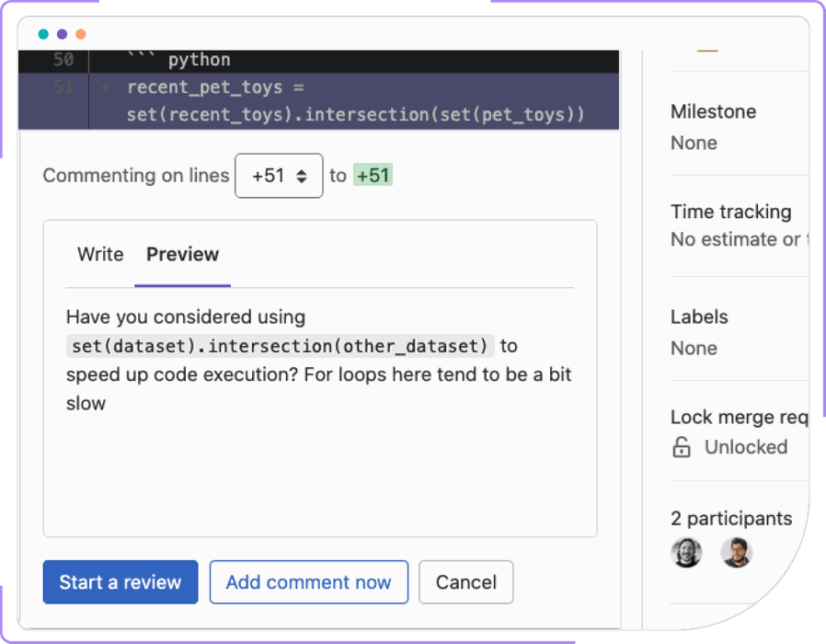Image resolution: width=826 pixels, height=644 pixels.
Task: Click the Time tracking heading
Action: pyautogui.click(x=730, y=212)
